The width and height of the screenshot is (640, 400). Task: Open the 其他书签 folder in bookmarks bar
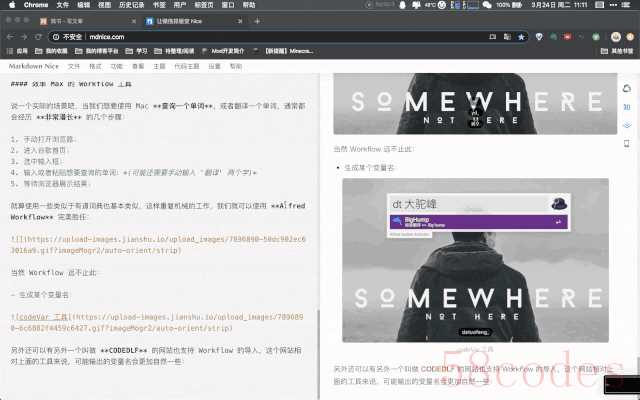[620, 50]
